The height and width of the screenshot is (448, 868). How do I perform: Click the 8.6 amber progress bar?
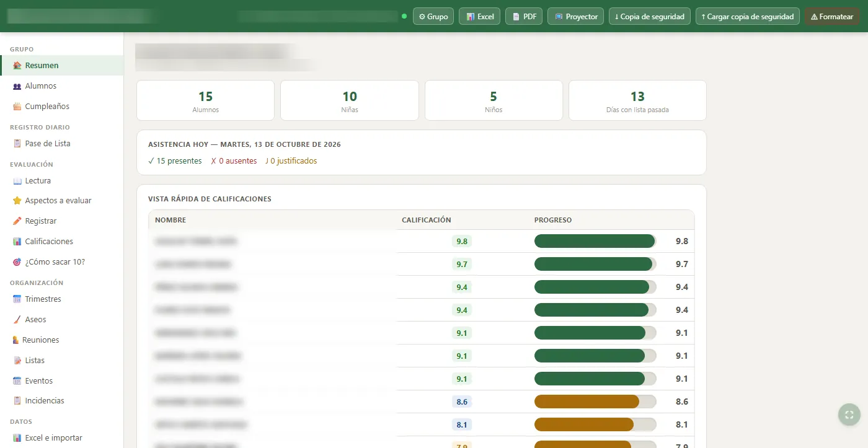[x=595, y=402]
